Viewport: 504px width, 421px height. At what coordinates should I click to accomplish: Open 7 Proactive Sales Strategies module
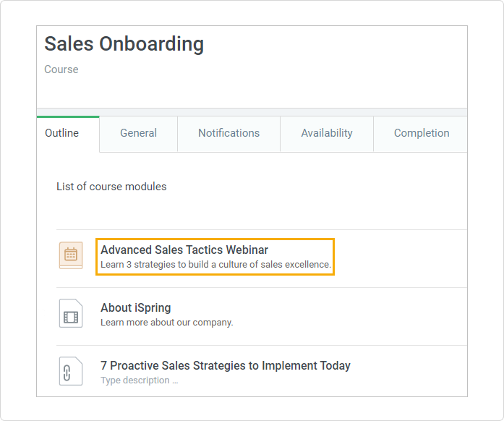click(x=225, y=366)
